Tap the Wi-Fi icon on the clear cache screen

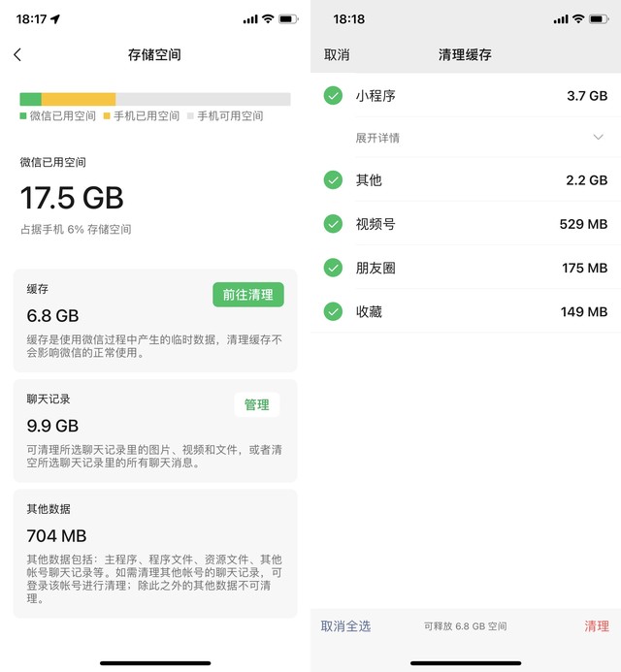578,18
